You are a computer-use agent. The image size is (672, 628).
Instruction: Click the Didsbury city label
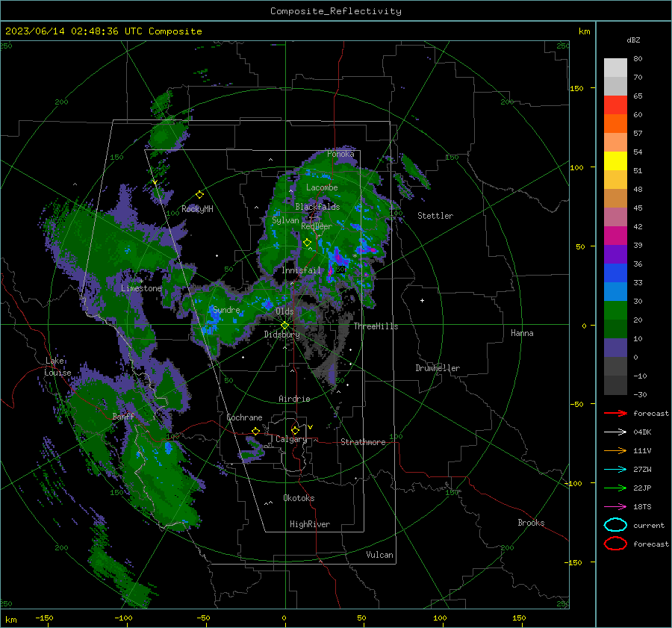click(x=282, y=335)
